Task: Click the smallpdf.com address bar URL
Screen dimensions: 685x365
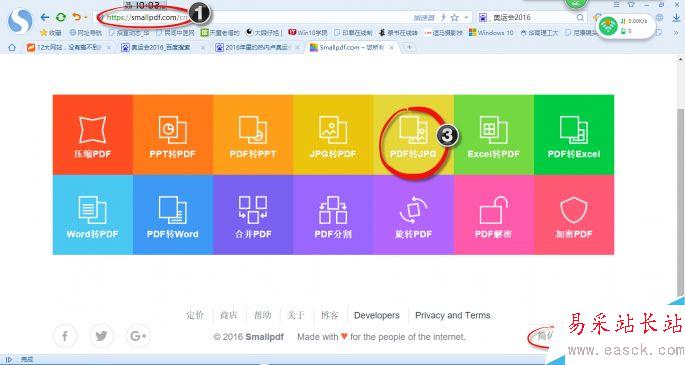Action: 147,17
